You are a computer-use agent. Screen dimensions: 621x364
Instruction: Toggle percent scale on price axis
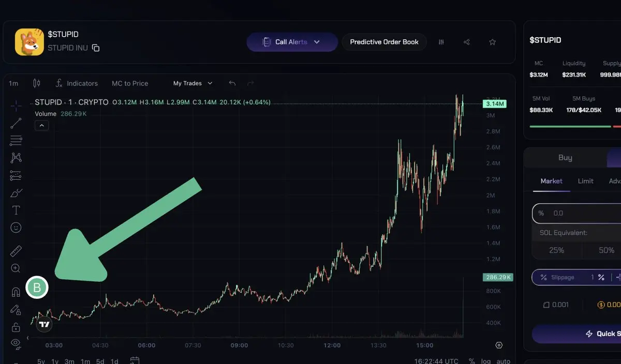tap(472, 361)
